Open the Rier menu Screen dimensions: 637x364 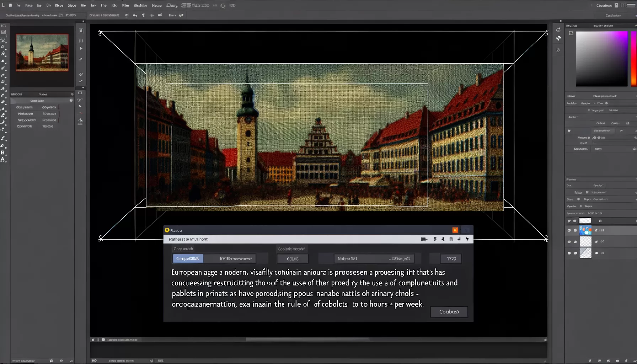click(x=125, y=5)
